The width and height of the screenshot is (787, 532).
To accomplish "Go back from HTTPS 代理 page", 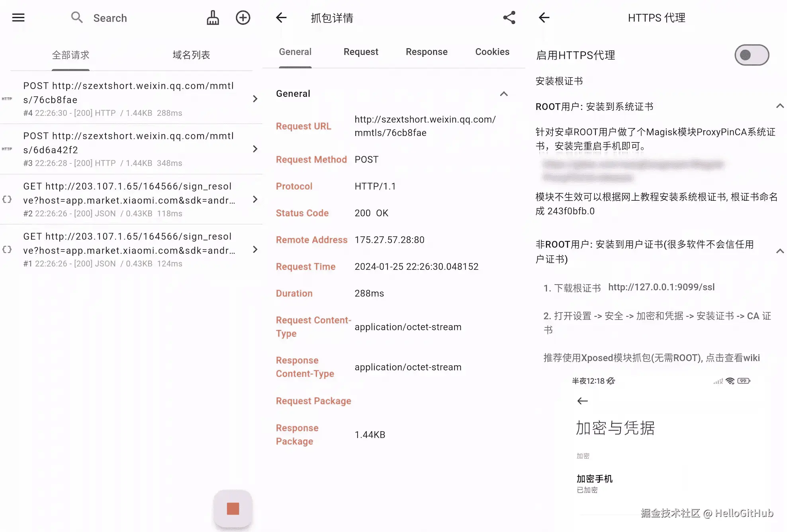I will click(x=544, y=18).
